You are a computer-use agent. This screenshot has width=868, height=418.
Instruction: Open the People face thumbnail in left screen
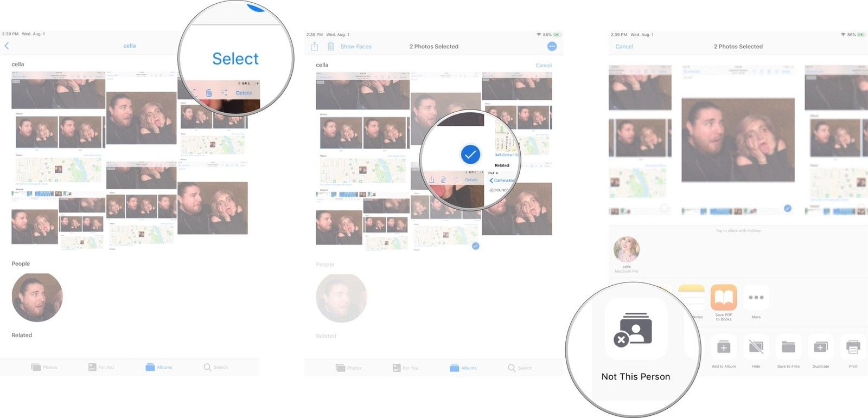click(x=37, y=297)
